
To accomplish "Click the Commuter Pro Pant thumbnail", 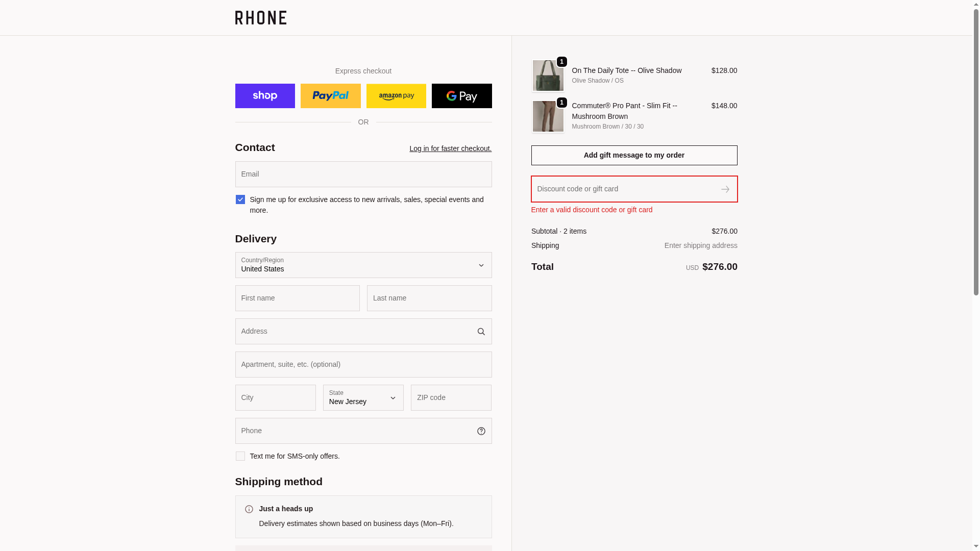I will (x=548, y=117).
